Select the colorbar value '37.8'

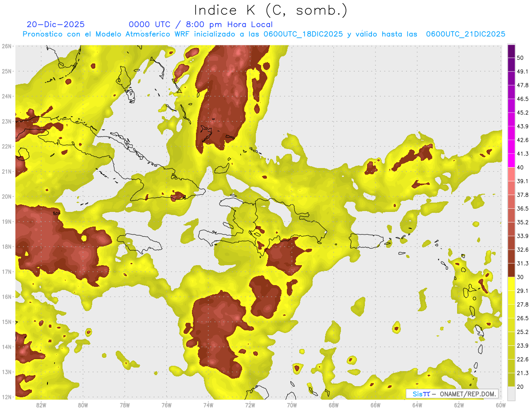(523, 195)
